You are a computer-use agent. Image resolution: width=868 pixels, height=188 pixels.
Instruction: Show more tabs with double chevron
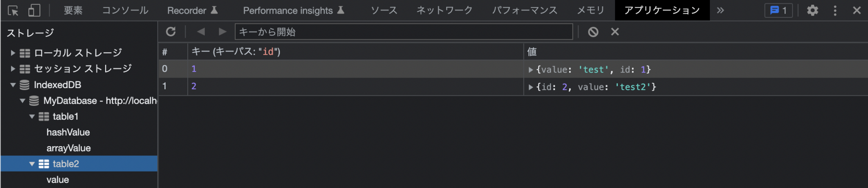coord(721,11)
